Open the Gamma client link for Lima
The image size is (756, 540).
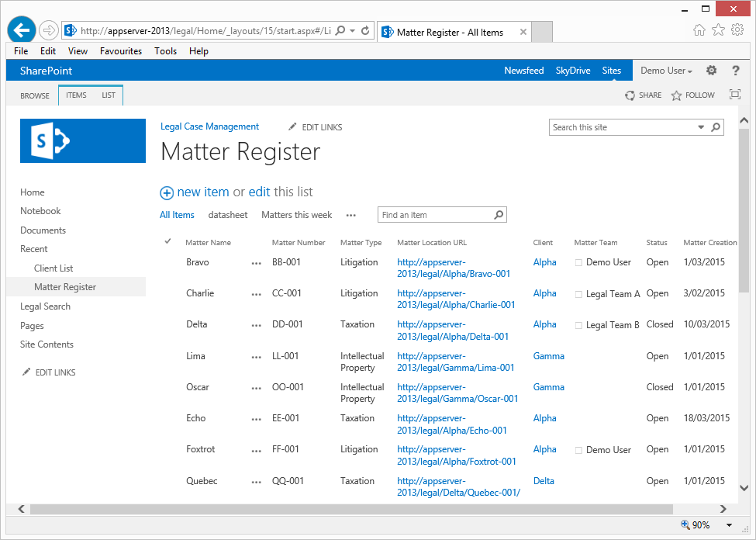tap(548, 356)
